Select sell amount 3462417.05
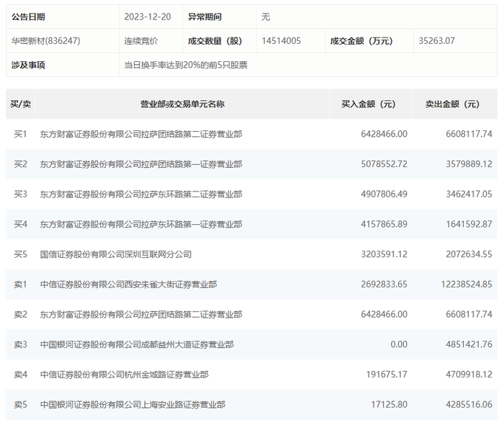Viewport: 504px width, 425px height. [x=469, y=194]
